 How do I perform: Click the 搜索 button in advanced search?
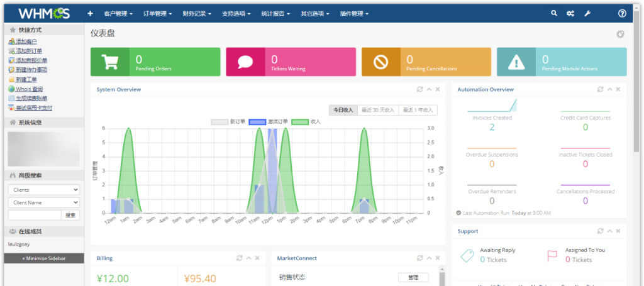(x=70, y=216)
